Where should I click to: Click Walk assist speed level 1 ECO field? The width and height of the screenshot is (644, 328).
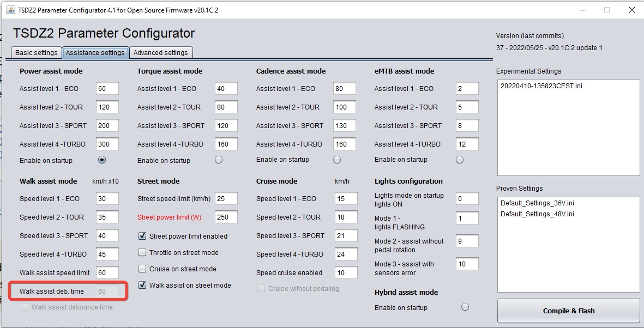point(107,198)
